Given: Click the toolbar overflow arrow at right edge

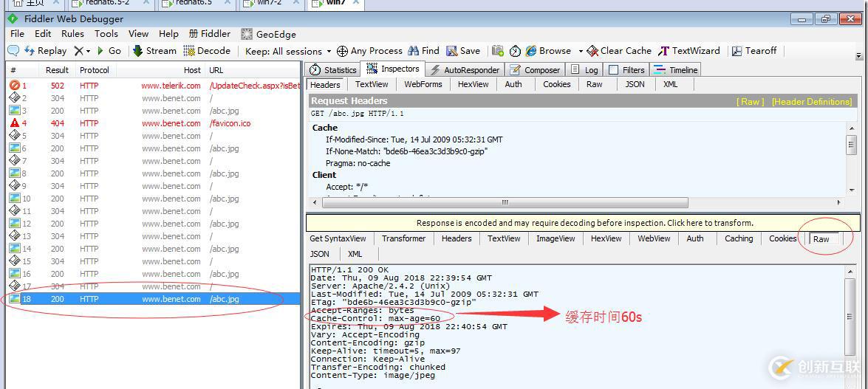Looking at the screenshot, I should 858,55.
